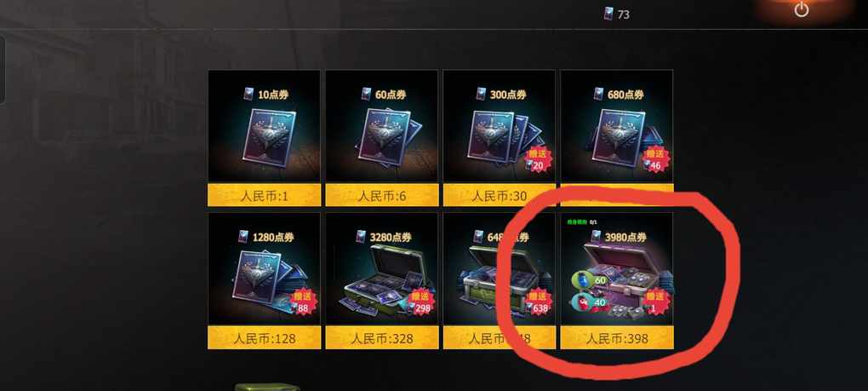Viewport: 868px width, 391px height.
Task: Click the voucher balance icon showing 73
Action: (609, 14)
